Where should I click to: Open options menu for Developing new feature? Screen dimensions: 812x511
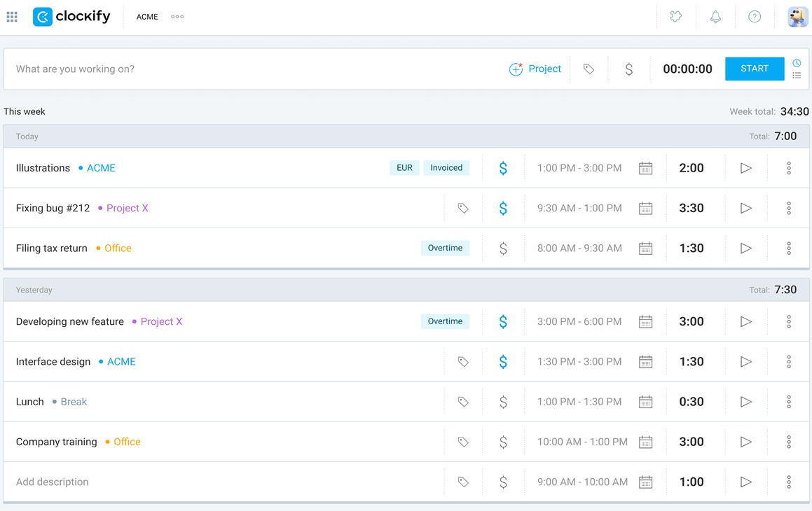pyautogui.click(x=788, y=321)
